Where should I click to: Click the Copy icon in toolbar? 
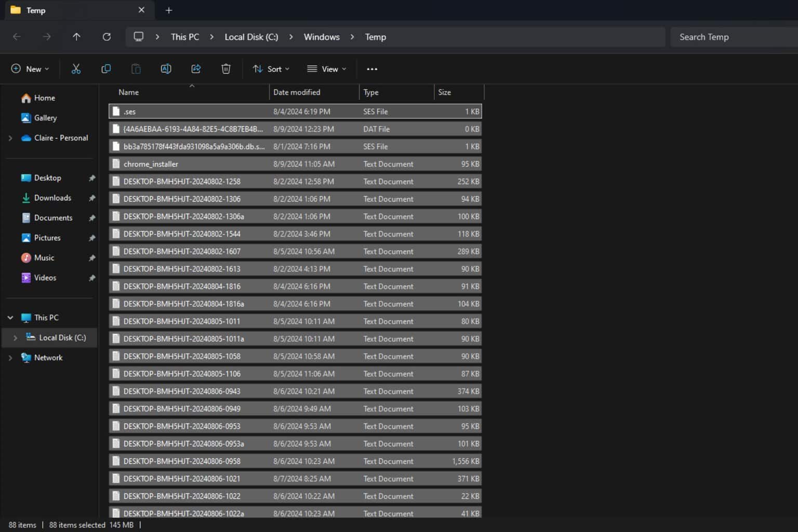tap(106, 69)
